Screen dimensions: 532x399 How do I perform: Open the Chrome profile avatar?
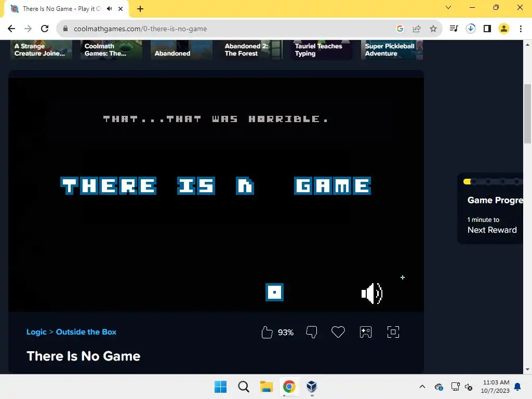(x=504, y=29)
